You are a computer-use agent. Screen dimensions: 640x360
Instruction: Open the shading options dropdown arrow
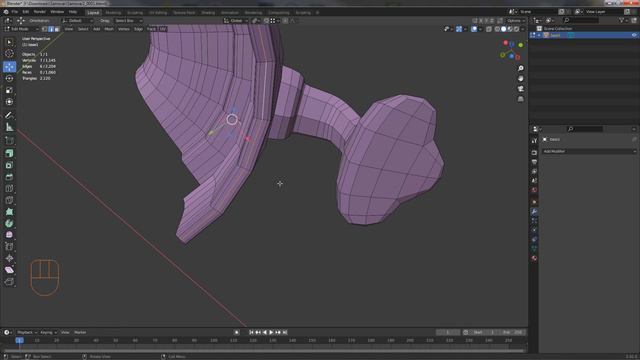(x=523, y=29)
